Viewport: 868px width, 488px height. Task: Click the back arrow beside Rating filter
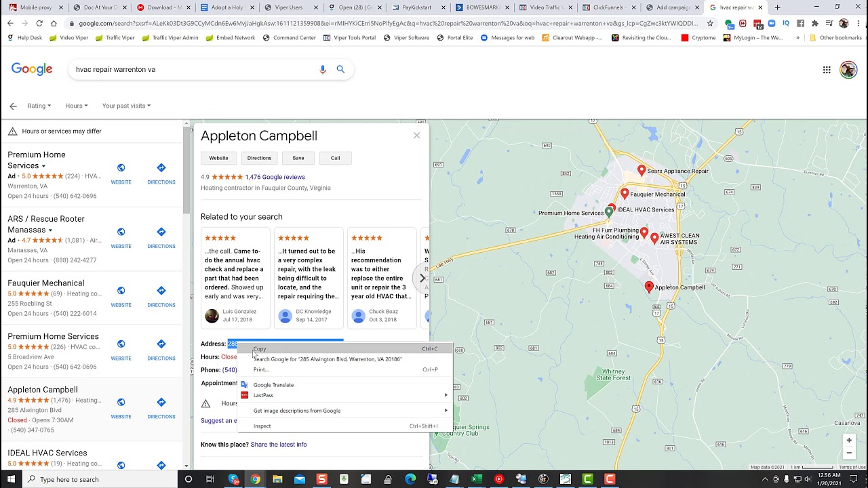coord(13,106)
